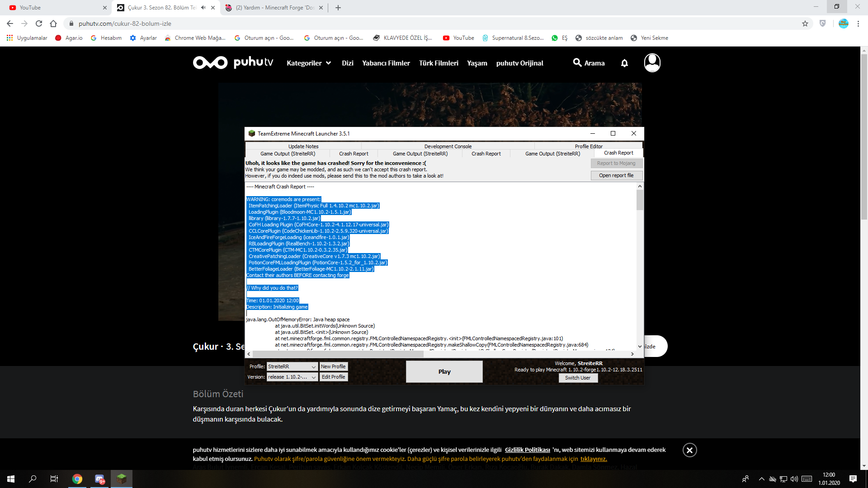868x488 pixels.
Task: Click the Switch User button
Action: pos(578,378)
